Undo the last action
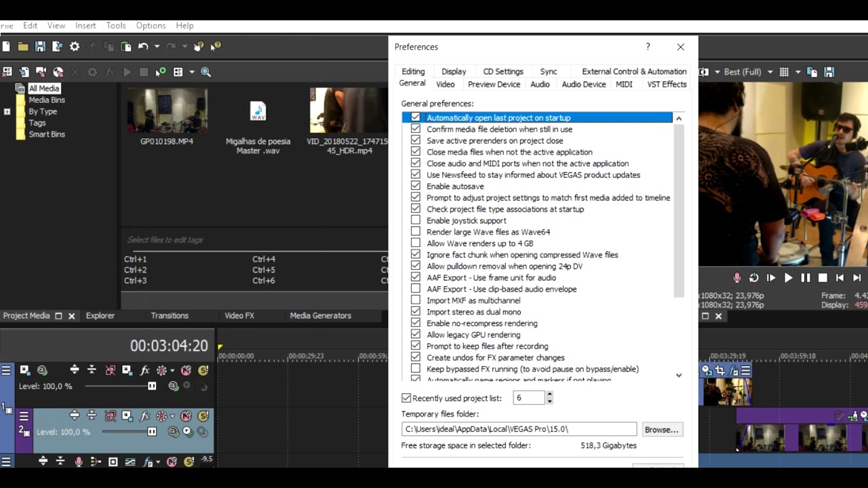Viewport: 868px width, 488px height. [143, 47]
